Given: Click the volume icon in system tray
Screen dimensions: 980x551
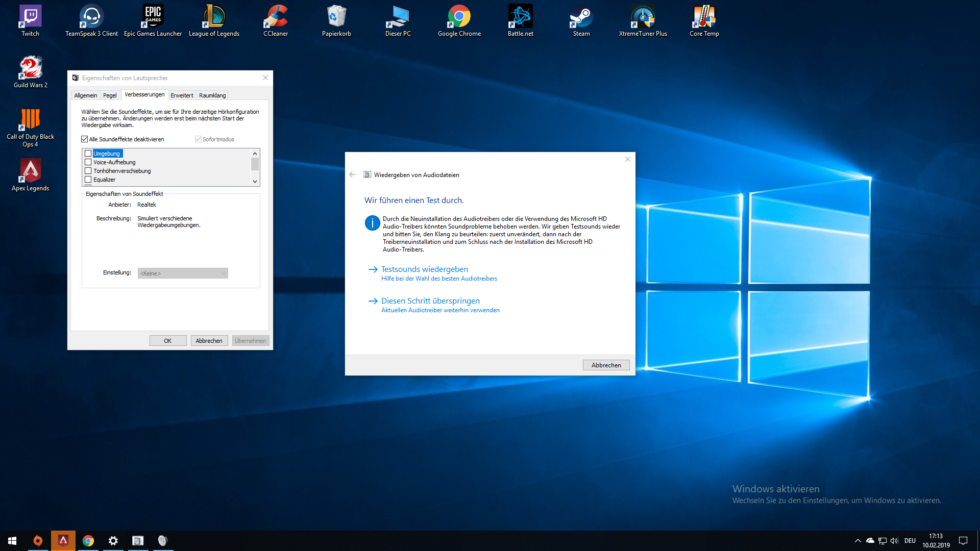Looking at the screenshot, I should pyautogui.click(x=894, y=541).
